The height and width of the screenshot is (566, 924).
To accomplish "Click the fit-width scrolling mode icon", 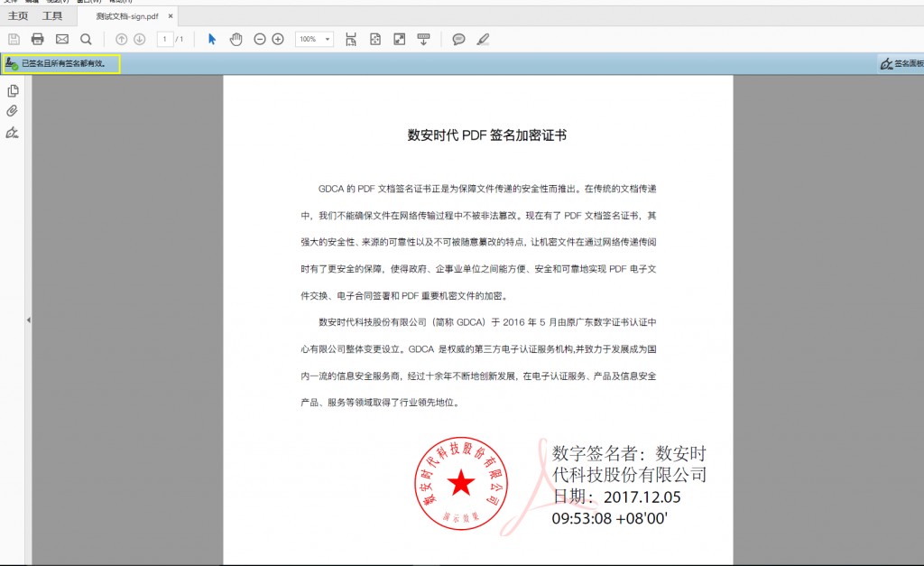I will [351, 40].
